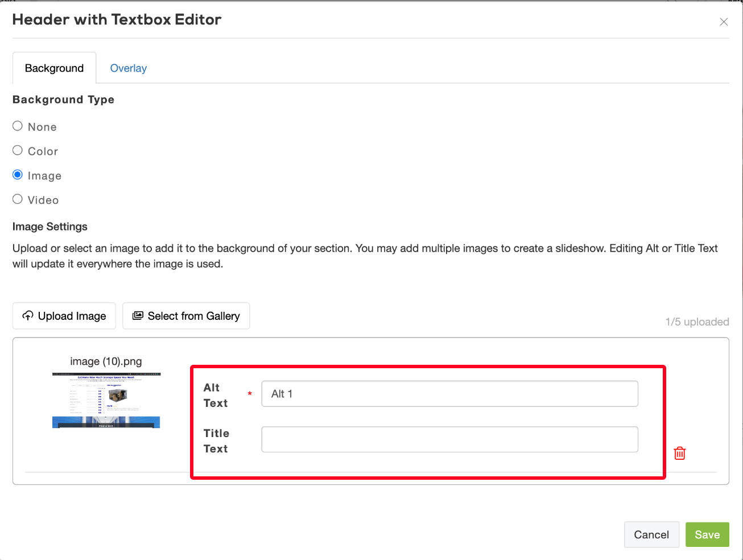Select the None background type
This screenshot has height=560, width=743.
pyautogui.click(x=18, y=126)
